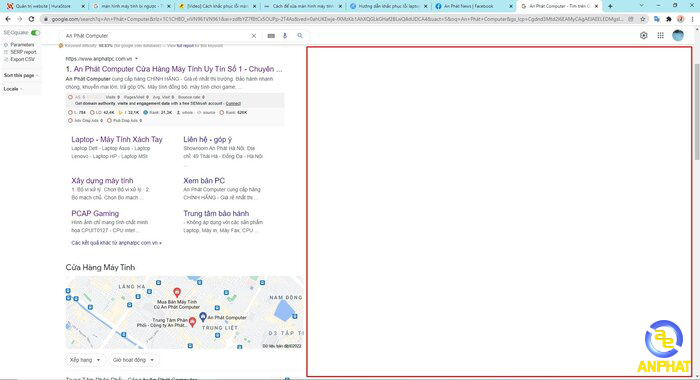Open Google search settings gear
The image size is (700, 380).
point(643,35)
